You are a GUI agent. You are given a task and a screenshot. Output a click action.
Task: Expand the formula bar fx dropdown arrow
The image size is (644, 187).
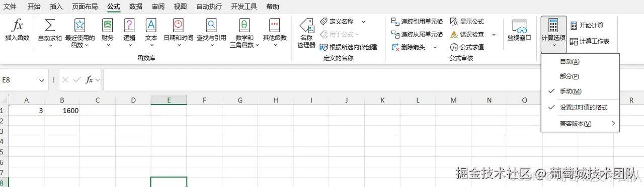[98, 80]
